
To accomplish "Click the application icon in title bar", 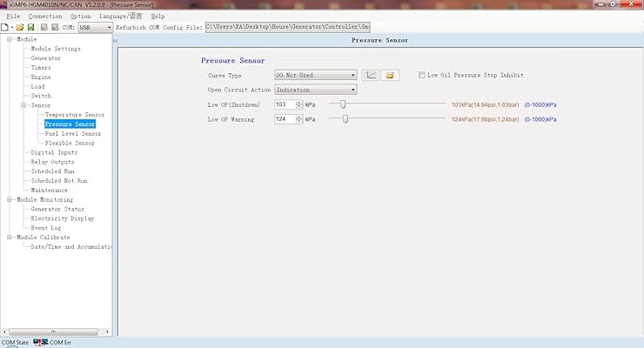I will point(4,4).
